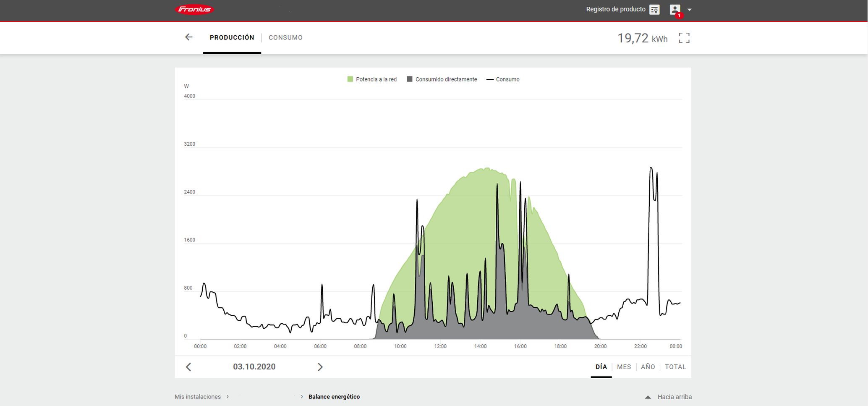Enter fullscreen chart view icon
868x406 pixels.
click(684, 38)
